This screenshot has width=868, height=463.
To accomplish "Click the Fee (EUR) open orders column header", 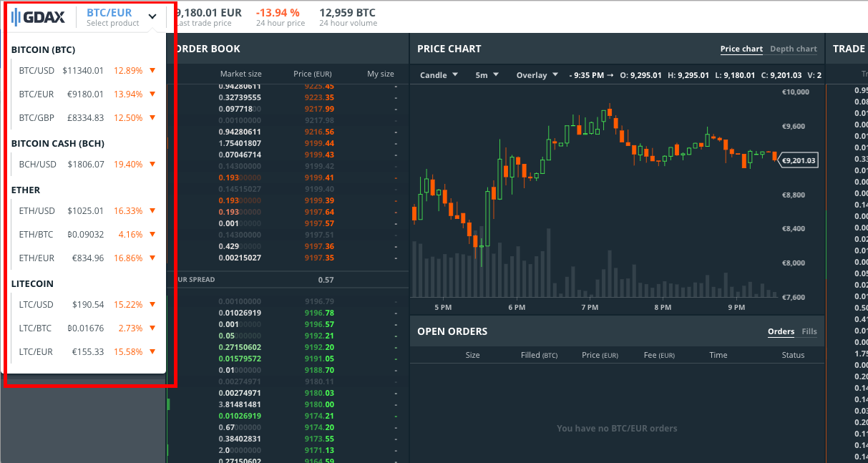I will point(658,355).
